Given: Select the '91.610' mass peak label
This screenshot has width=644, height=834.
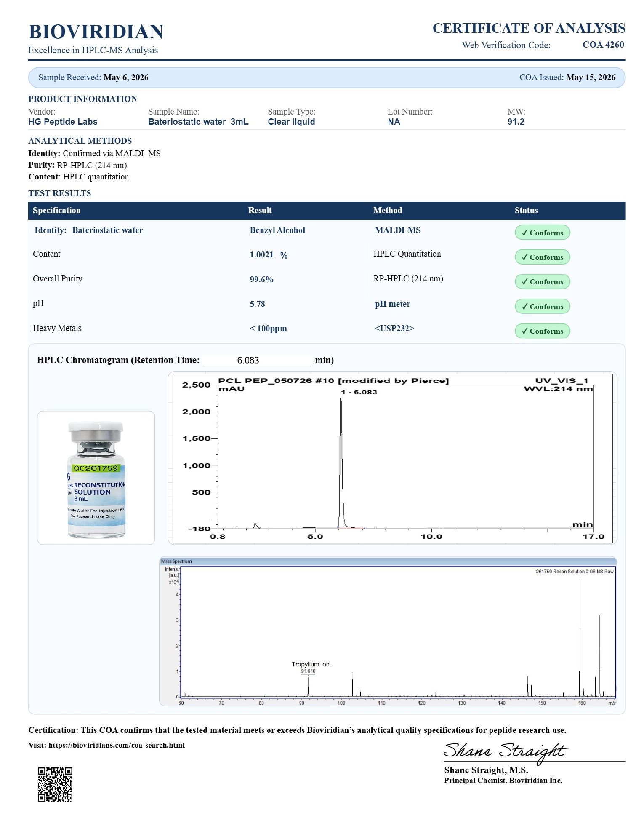Looking at the screenshot, I should (x=308, y=671).
